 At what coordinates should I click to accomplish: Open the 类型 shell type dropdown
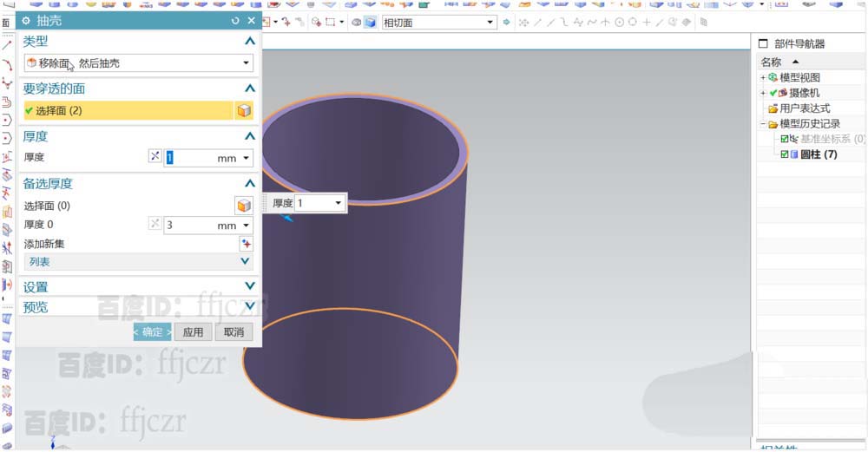point(138,63)
